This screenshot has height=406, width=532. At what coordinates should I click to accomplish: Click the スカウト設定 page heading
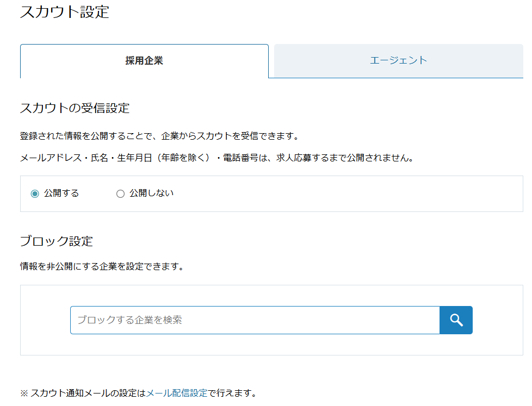point(65,12)
